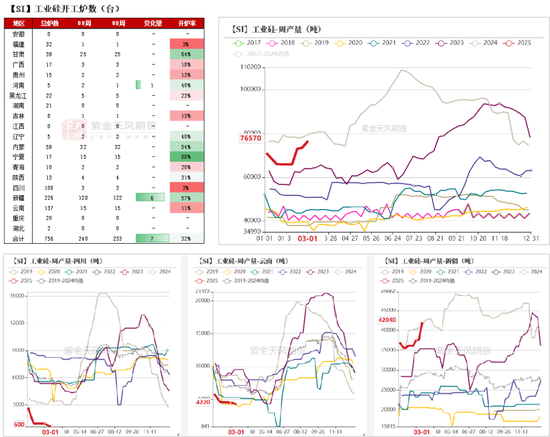
Task: Click the 2025 legend icon in Sichuan chart
Action: (14, 281)
